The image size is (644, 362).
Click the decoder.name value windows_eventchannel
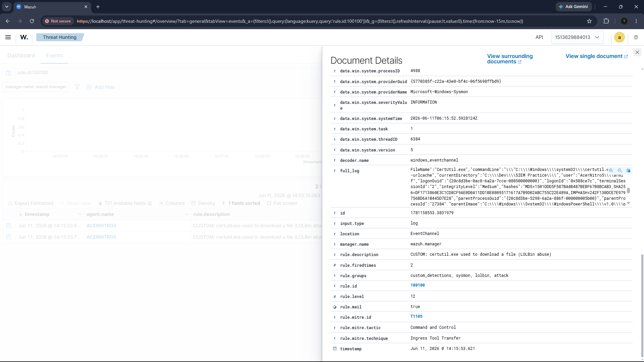434,160
